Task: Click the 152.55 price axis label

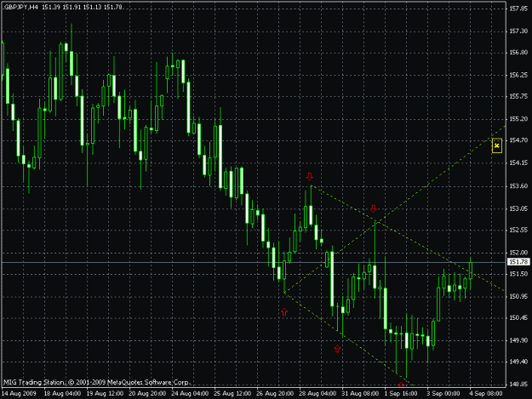Action: click(x=518, y=231)
